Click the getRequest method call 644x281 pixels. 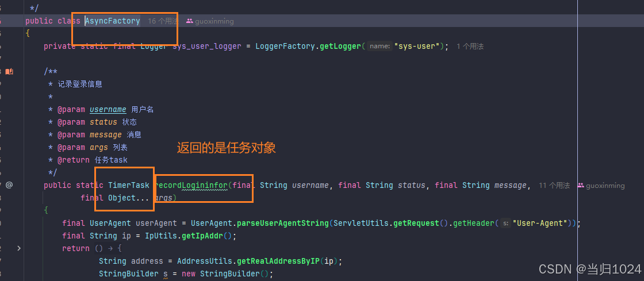[x=416, y=223]
